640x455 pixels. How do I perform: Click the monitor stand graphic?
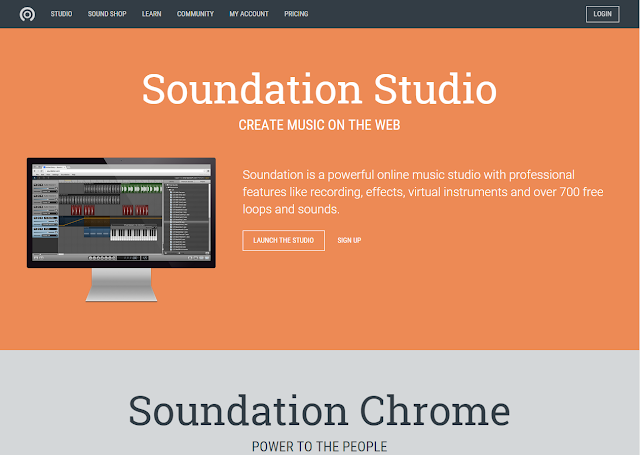[121, 285]
